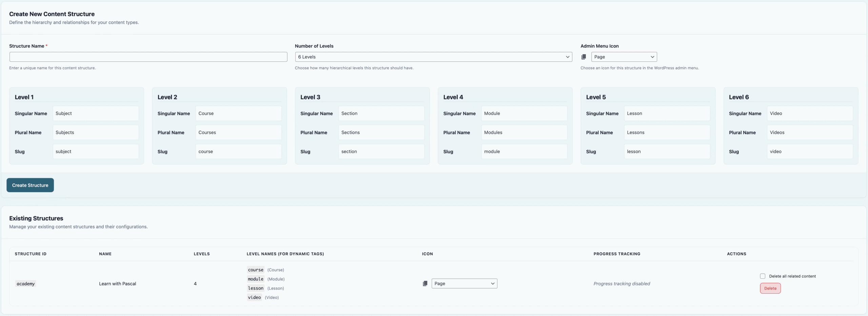Check the Delete all related content box
The width and height of the screenshot is (868, 316).
tap(763, 276)
